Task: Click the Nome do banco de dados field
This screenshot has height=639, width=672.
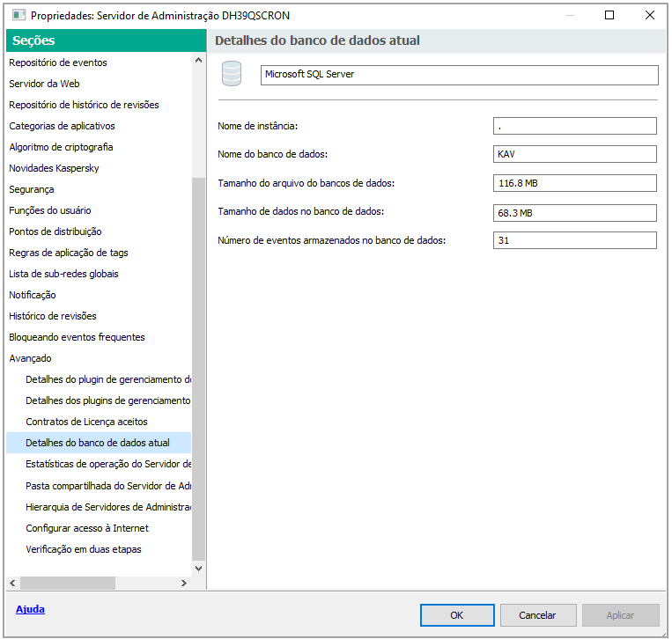Action: [574, 155]
